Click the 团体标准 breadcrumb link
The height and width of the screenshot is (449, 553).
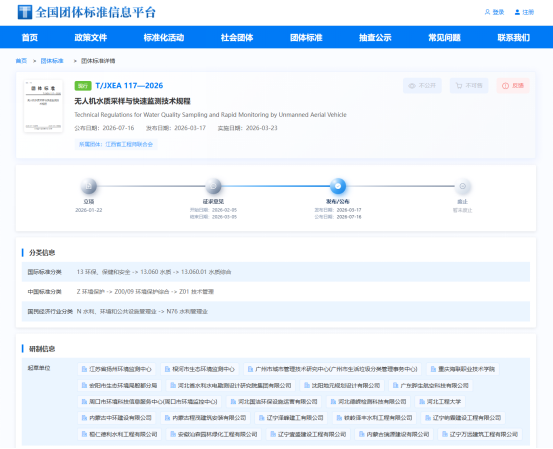tap(52, 61)
